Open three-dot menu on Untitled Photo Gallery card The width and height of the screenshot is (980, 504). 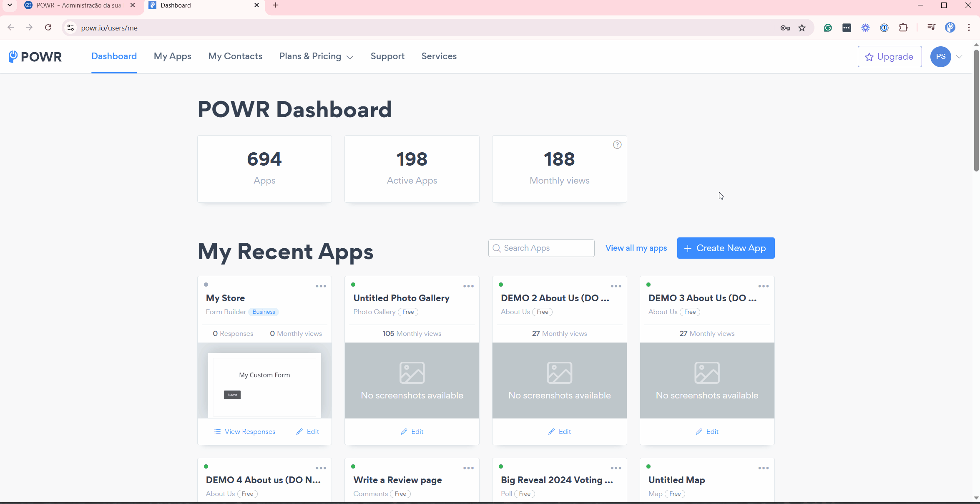point(468,286)
